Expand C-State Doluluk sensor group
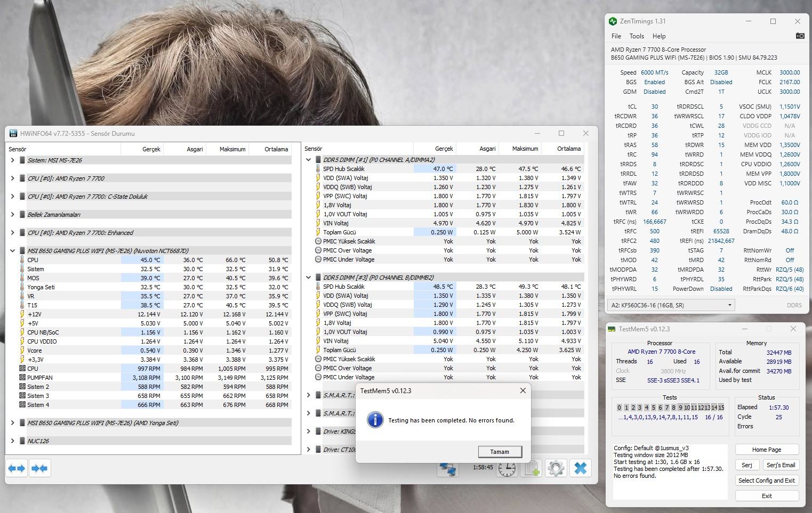The height and width of the screenshot is (513, 812). click(x=12, y=197)
